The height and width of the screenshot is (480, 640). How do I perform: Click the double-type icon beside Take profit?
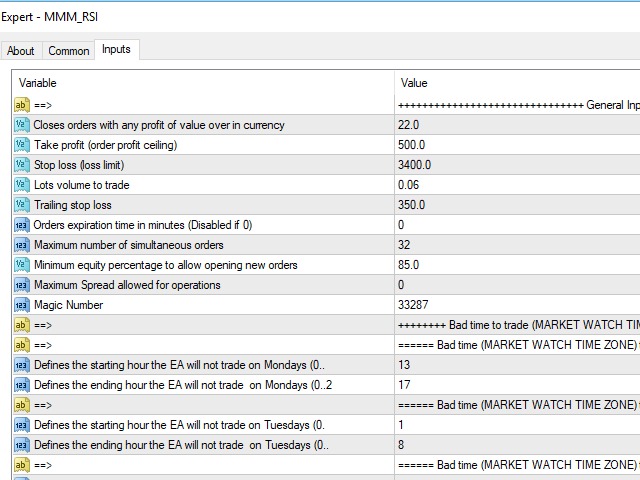22,145
